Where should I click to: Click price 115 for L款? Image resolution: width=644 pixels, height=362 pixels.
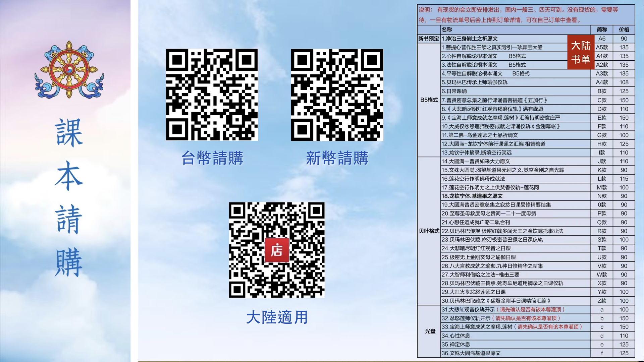[624, 179]
